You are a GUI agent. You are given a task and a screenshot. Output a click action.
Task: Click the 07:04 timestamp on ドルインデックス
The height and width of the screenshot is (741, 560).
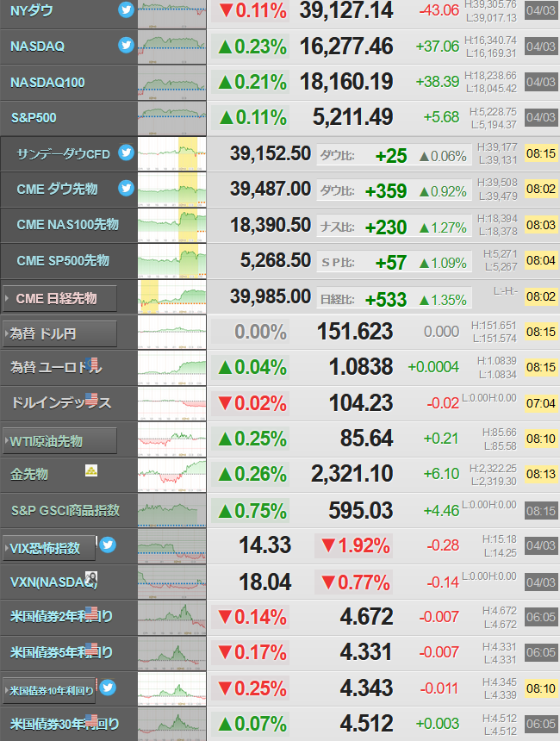[541, 403]
